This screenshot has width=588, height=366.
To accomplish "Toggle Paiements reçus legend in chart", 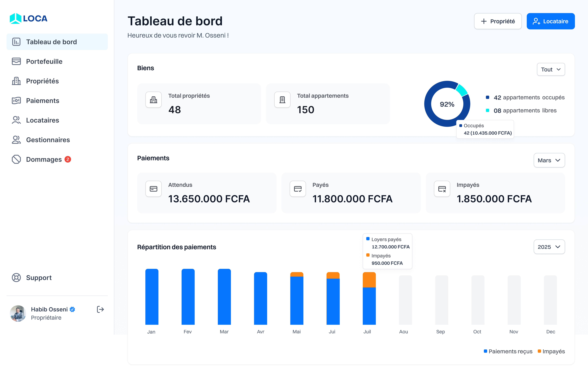I will (508, 351).
